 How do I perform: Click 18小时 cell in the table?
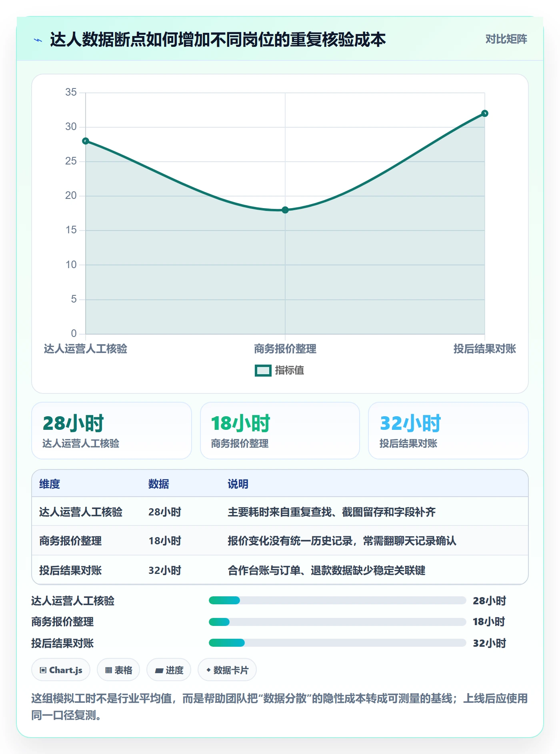click(165, 541)
